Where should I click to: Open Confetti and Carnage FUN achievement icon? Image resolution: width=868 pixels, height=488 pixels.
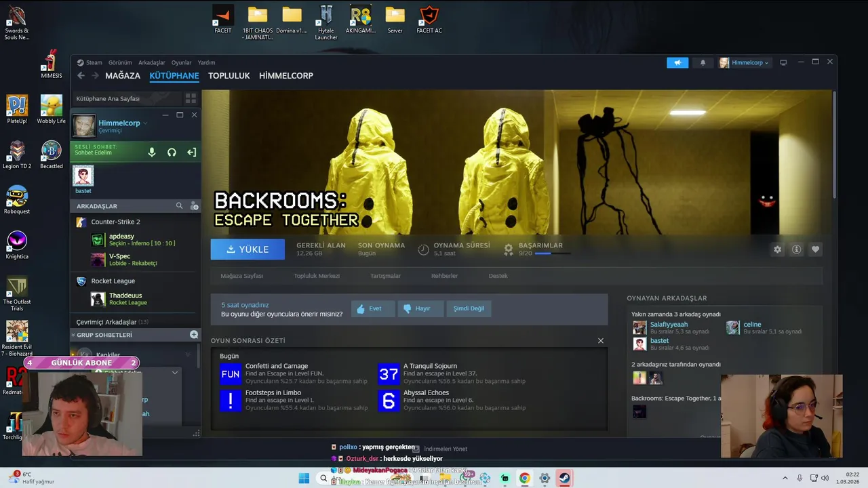point(231,373)
